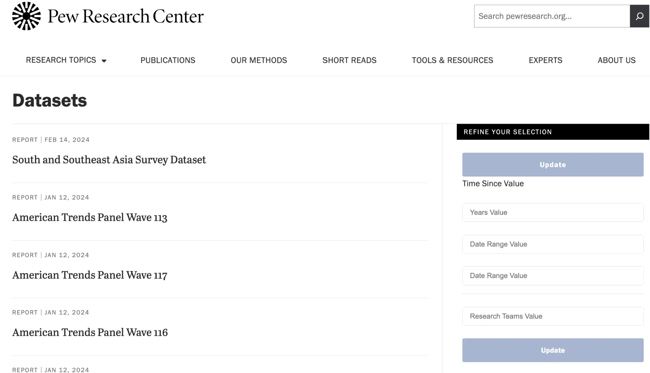Click the Pew Research Center wordmark
This screenshot has height=373, width=650.
pos(126,17)
